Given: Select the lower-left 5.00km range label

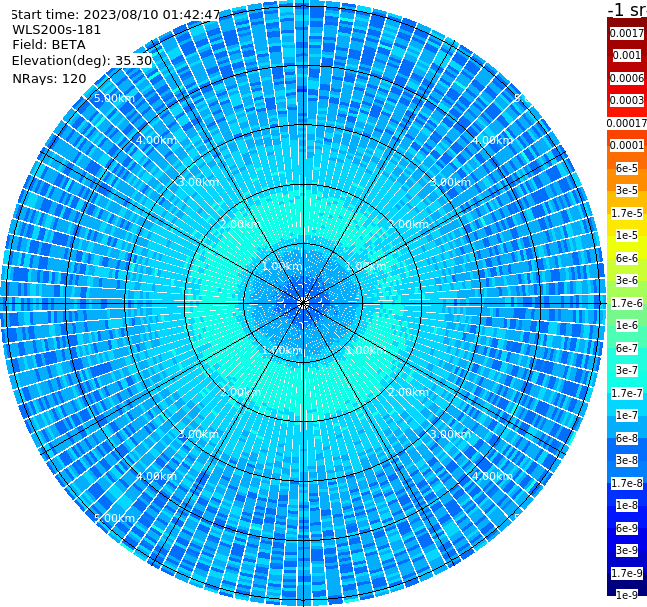Looking at the screenshot, I should (114, 518).
